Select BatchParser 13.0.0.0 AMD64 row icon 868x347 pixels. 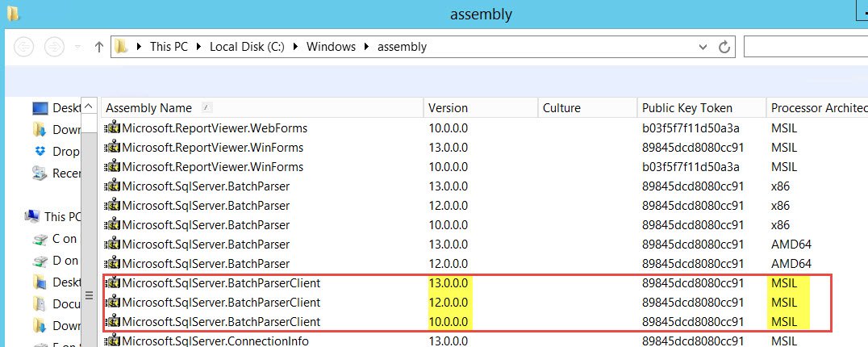(112, 244)
